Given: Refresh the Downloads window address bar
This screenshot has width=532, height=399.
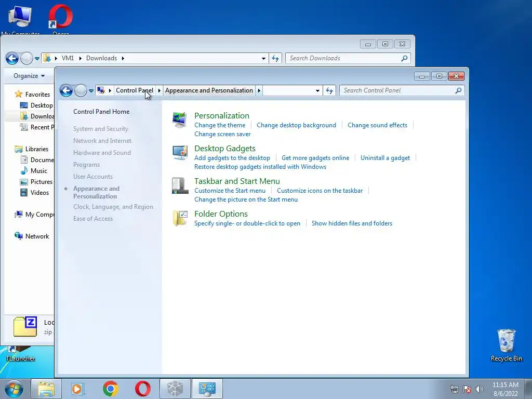Looking at the screenshot, I should click(x=275, y=58).
